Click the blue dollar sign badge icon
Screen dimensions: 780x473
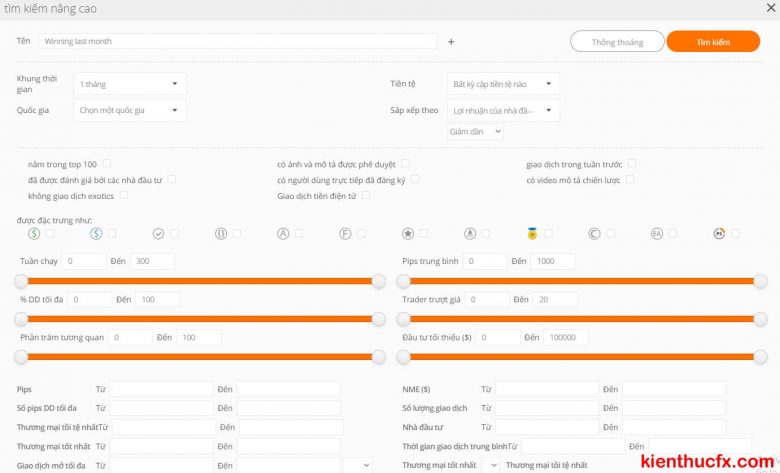point(96,233)
